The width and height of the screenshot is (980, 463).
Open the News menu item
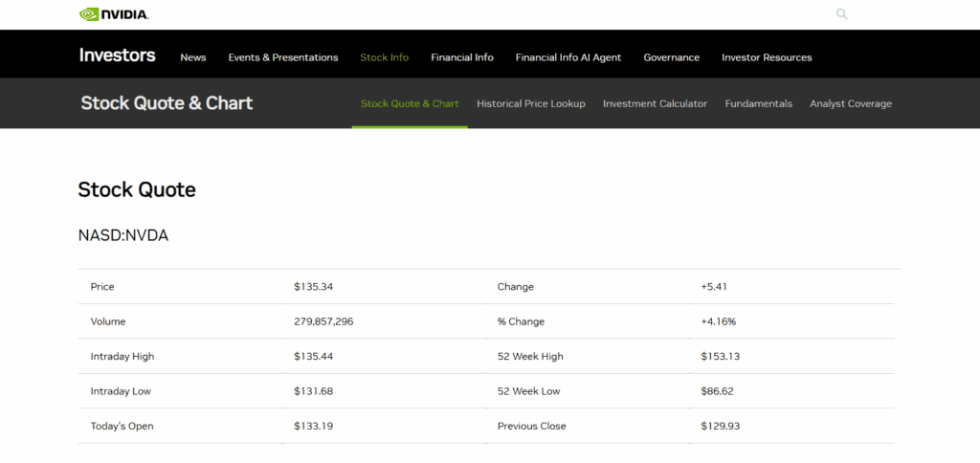(x=193, y=57)
